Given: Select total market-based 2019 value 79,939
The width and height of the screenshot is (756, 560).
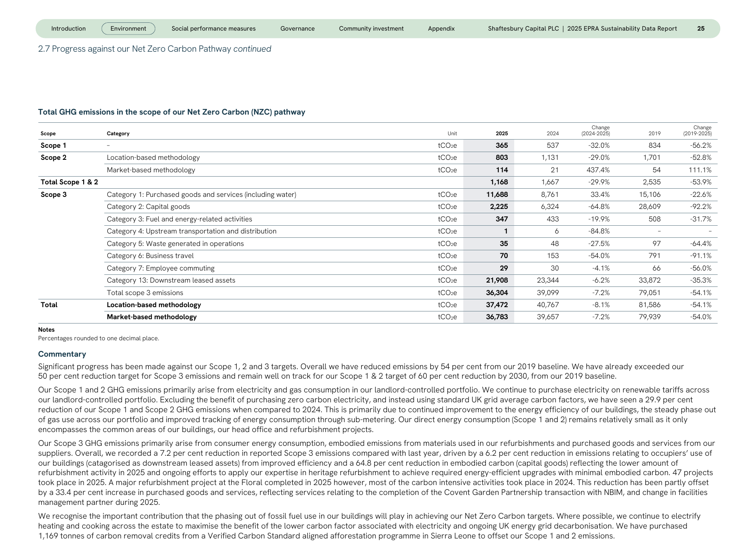Looking at the screenshot, I should tap(650, 317).
